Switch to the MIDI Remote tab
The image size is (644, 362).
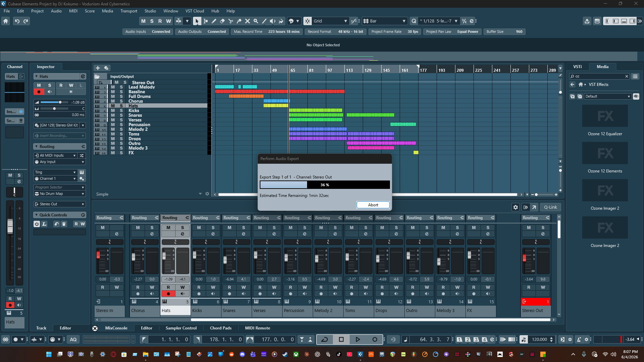point(257,328)
